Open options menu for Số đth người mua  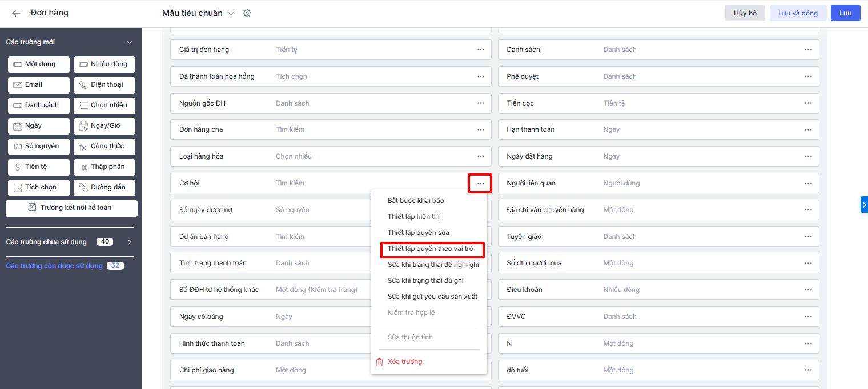[x=808, y=263]
